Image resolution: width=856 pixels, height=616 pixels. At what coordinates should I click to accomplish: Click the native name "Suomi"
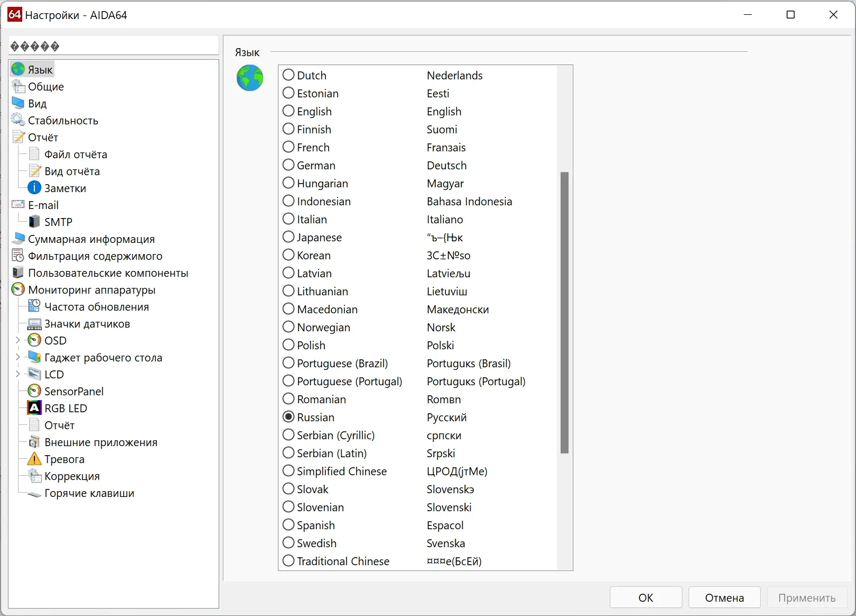click(442, 130)
